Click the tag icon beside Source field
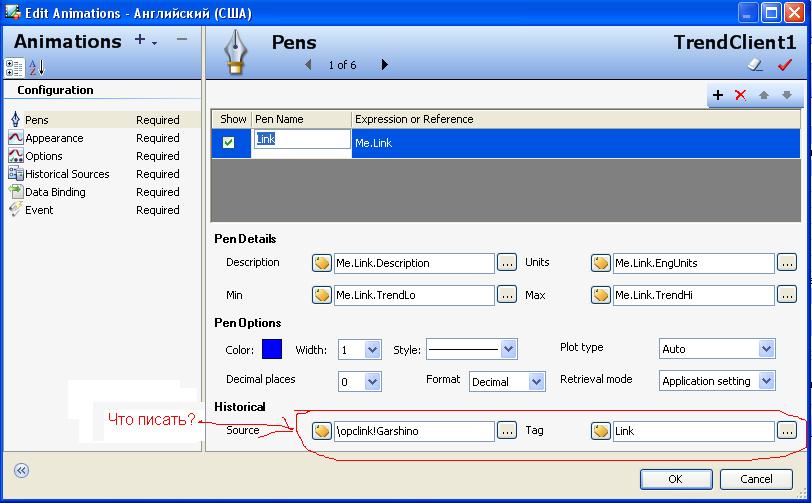 (321, 431)
